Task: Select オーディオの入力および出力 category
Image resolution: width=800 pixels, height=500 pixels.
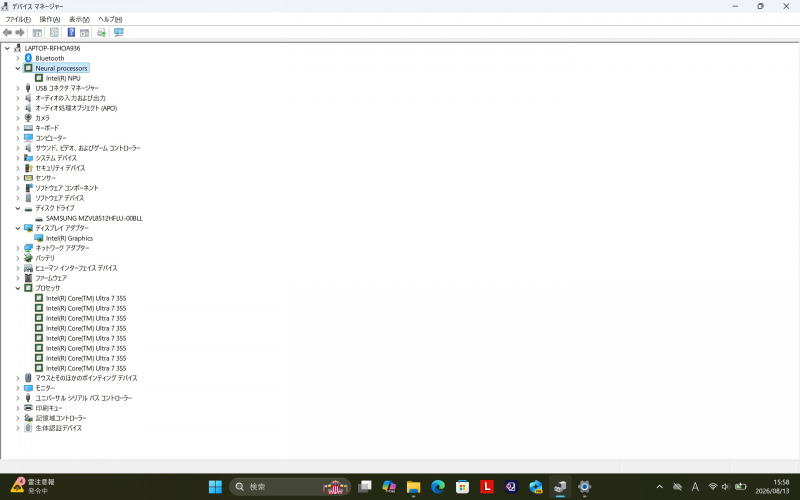Action: pos(70,98)
